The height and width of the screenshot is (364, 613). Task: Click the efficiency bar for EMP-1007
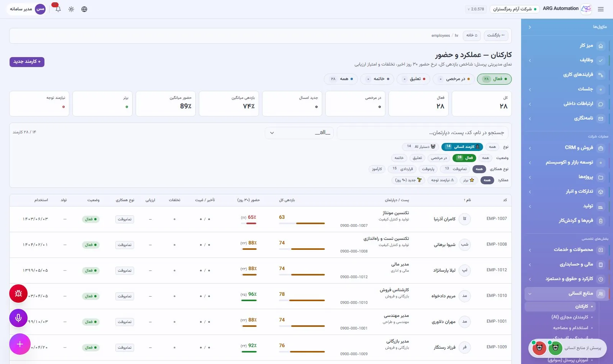pos(302,223)
